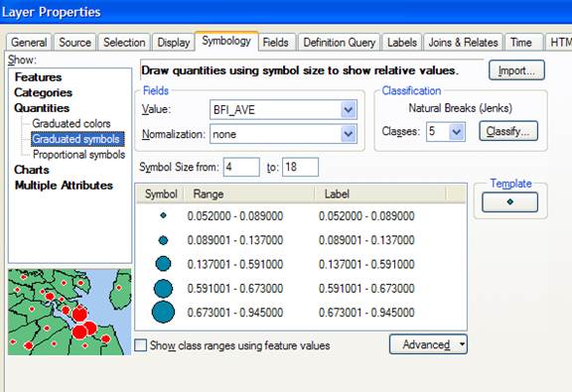Image resolution: width=572 pixels, height=392 pixels.
Task: Click the Symbol Size from input field
Action: click(241, 167)
